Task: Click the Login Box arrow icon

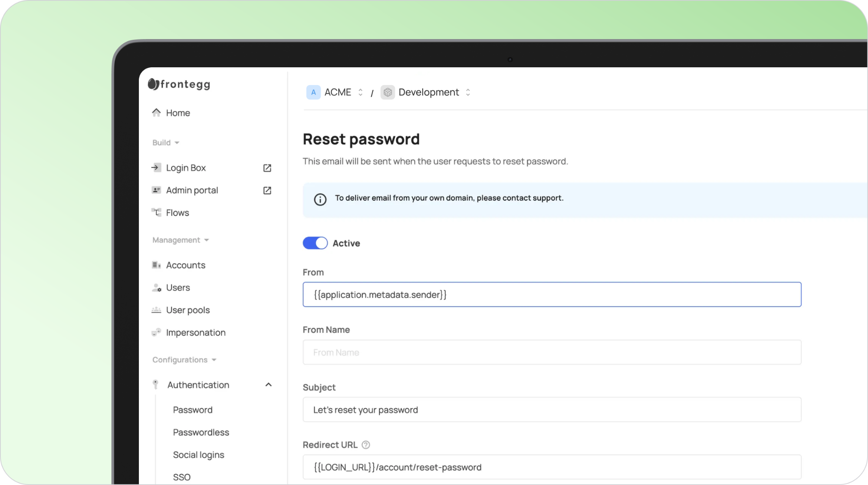Action: tap(156, 168)
